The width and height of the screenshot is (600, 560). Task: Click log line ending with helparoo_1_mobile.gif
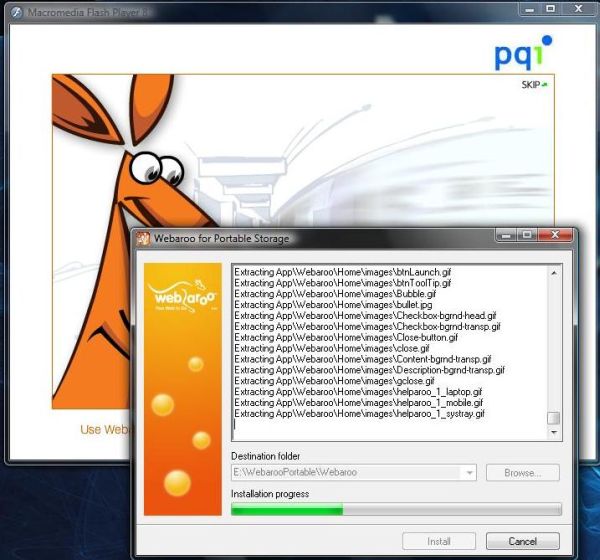point(359,403)
